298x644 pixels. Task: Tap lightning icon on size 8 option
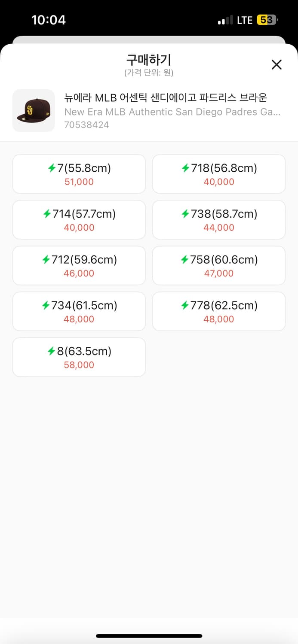(x=52, y=352)
